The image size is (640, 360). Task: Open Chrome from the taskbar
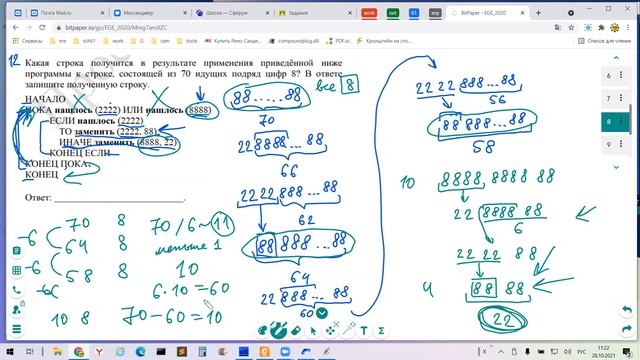click(x=79, y=351)
